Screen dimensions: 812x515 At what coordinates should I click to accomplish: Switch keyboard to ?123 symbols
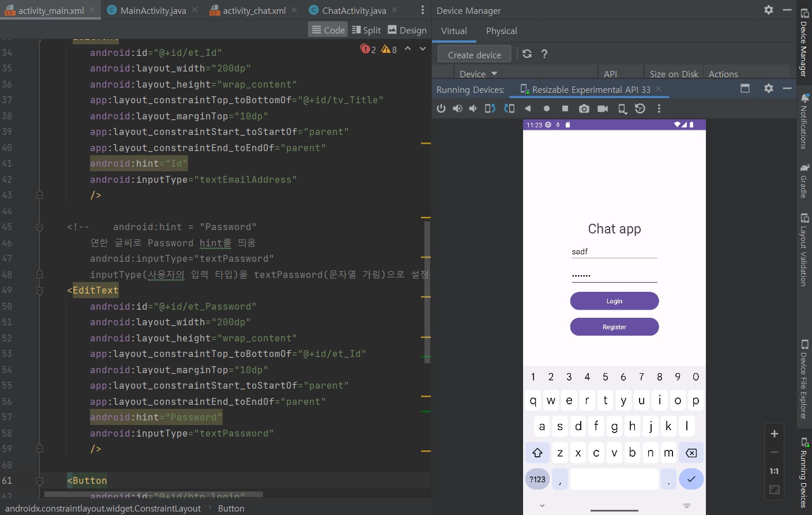point(537,479)
